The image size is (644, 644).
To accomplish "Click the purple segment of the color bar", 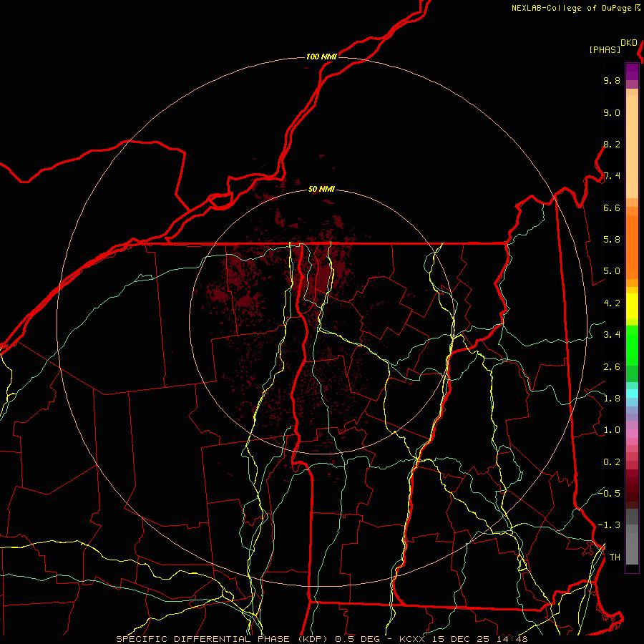I will click(x=632, y=72).
